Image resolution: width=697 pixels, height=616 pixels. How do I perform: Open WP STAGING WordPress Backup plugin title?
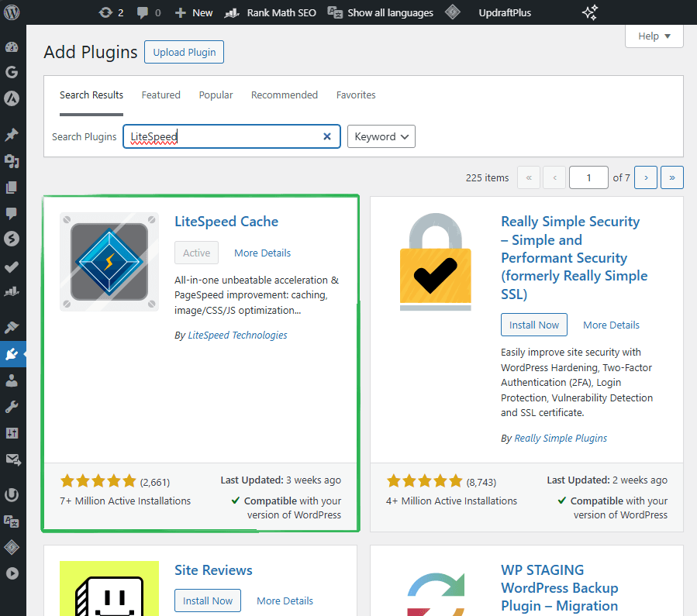(559, 588)
